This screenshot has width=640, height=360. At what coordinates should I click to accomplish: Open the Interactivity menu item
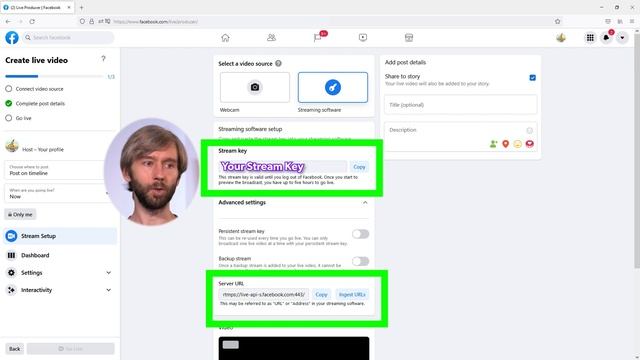pos(60,290)
